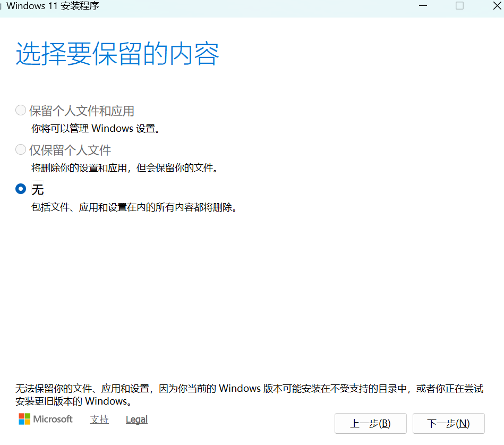Screen dimensions: 504x445
Task: Maximize the installer window
Action: pyautogui.click(x=460, y=6)
